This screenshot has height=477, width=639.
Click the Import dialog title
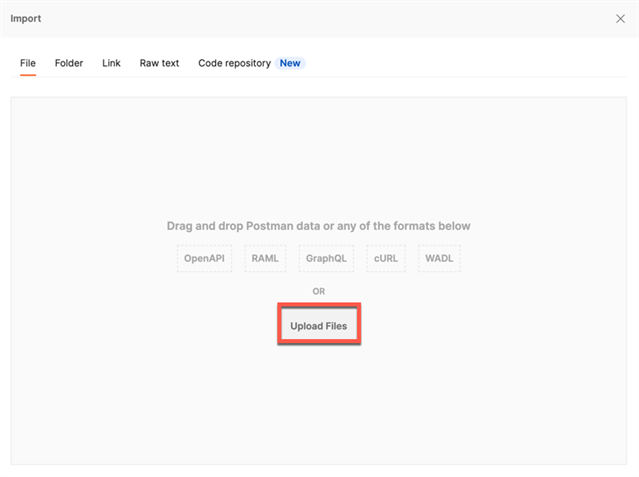pyautogui.click(x=26, y=18)
